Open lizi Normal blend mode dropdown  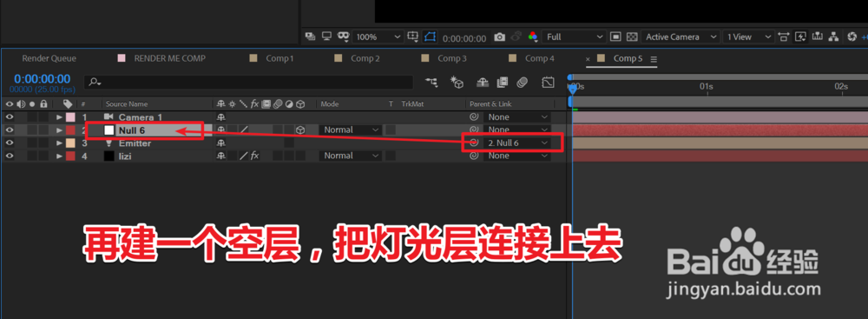350,156
